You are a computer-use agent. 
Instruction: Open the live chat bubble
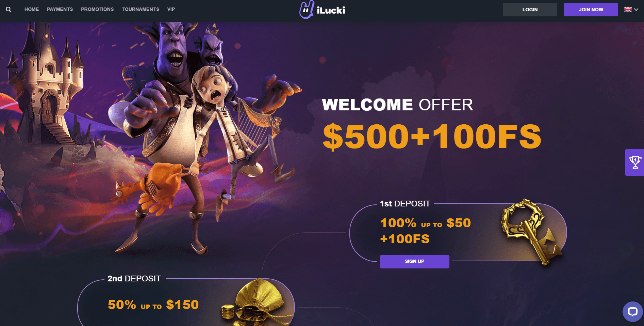coord(632,311)
